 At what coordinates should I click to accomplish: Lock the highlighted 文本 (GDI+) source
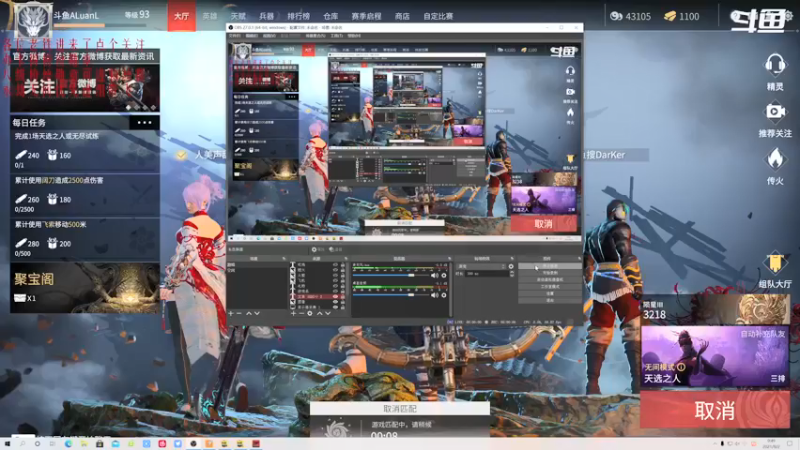tap(343, 296)
